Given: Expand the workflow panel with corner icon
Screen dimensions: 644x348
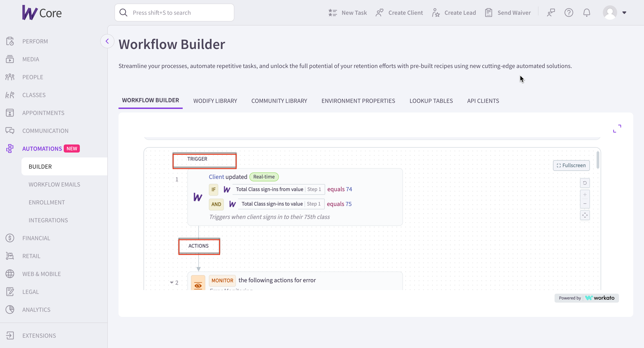Looking at the screenshot, I should click(x=617, y=129).
